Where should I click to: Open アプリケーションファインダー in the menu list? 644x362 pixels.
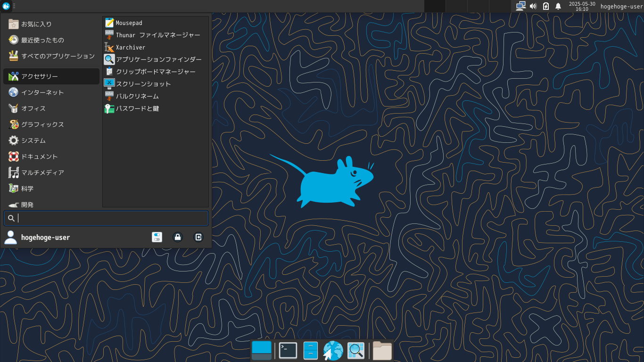click(x=156, y=59)
